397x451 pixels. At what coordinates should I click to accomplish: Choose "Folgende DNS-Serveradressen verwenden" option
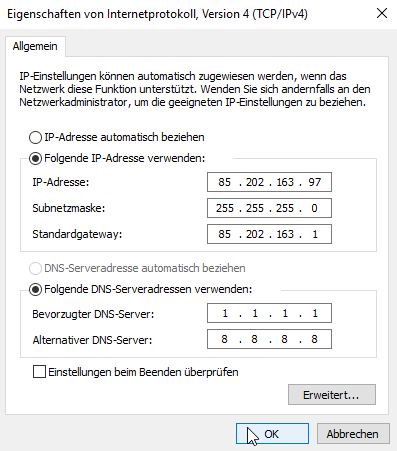pyautogui.click(x=35, y=289)
